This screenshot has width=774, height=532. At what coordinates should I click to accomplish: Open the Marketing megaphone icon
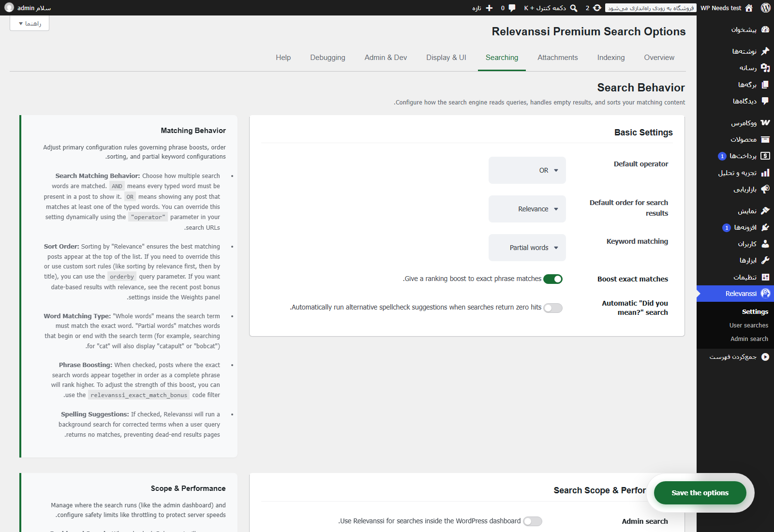765,189
